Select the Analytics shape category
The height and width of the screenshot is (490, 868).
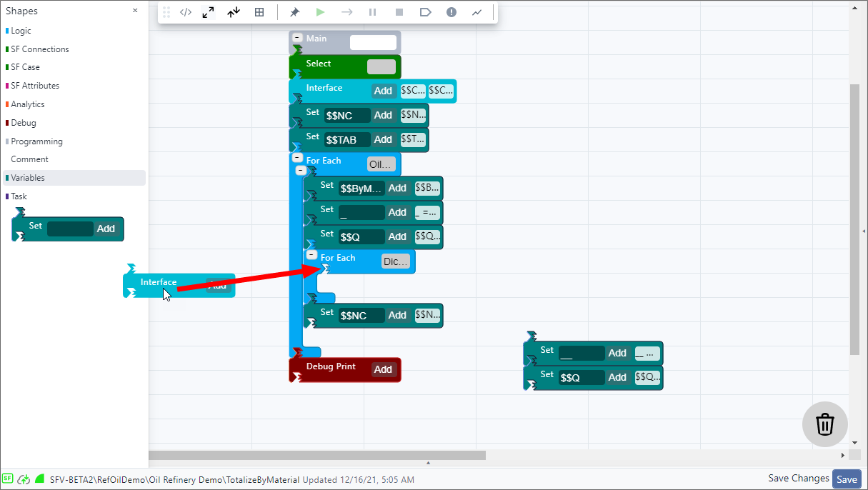click(x=28, y=104)
